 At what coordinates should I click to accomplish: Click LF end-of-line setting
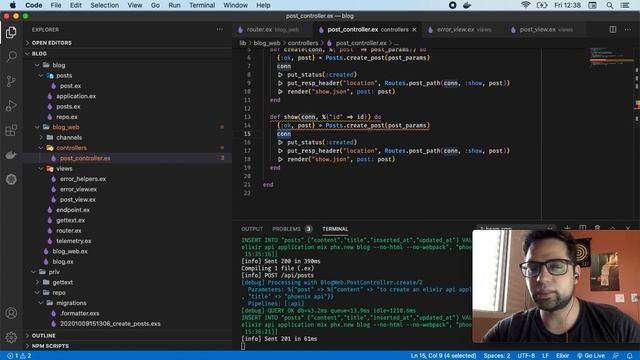545,356
